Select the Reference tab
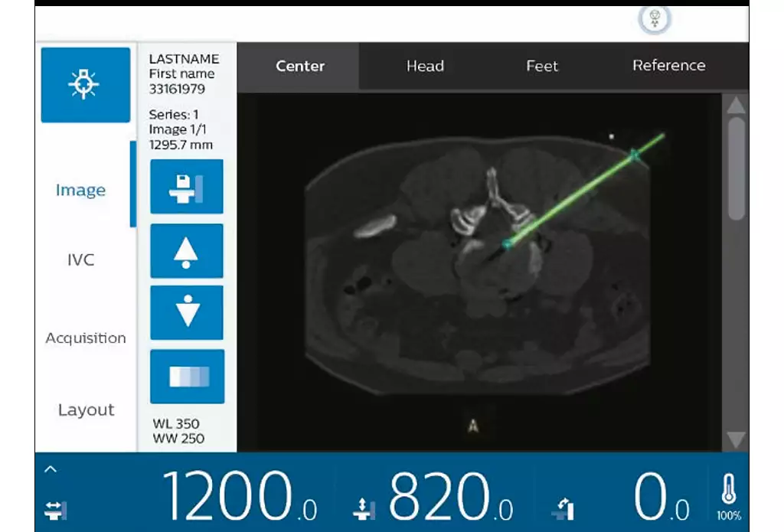The width and height of the screenshot is (784, 532). pos(669,66)
